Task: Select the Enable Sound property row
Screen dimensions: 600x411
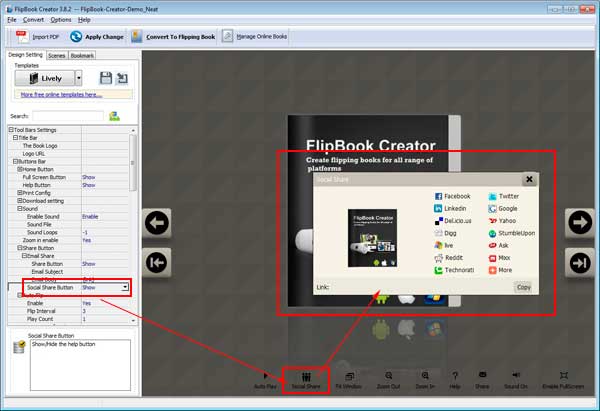Action: (68, 217)
